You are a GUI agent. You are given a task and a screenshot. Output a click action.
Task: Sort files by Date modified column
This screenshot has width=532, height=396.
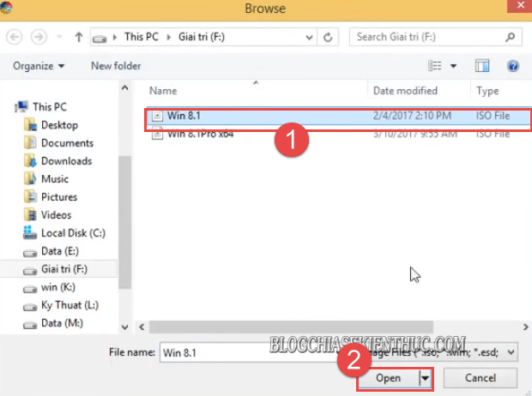pyautogui.click(x=405, y=91)
